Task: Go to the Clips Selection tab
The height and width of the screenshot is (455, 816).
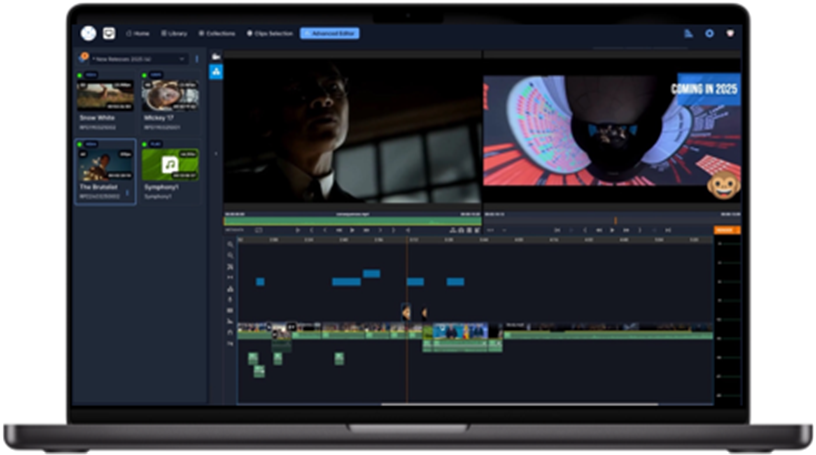Action: tap(270, 33)
